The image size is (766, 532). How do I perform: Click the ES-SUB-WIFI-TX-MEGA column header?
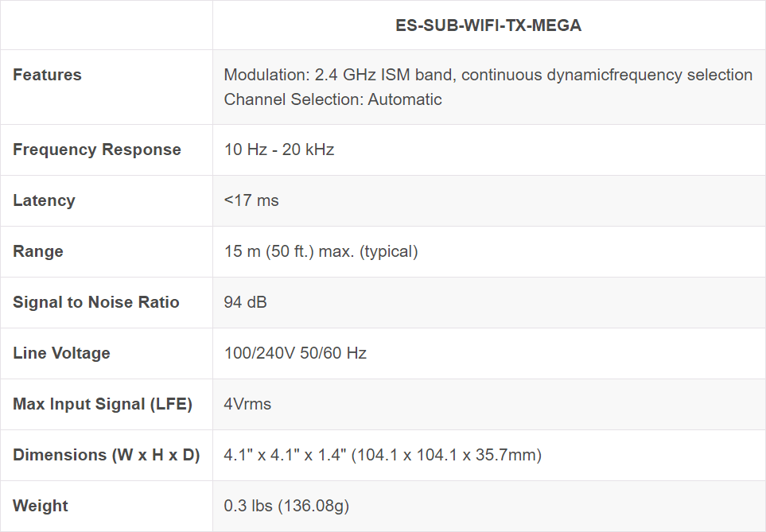coord(488,25)
